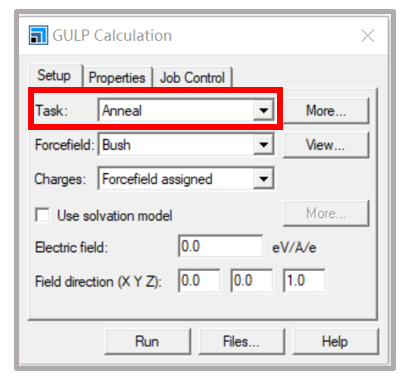This screenshot has width=414, height=376.
Task: Click More button next to Task
Action: click(326, 111)
